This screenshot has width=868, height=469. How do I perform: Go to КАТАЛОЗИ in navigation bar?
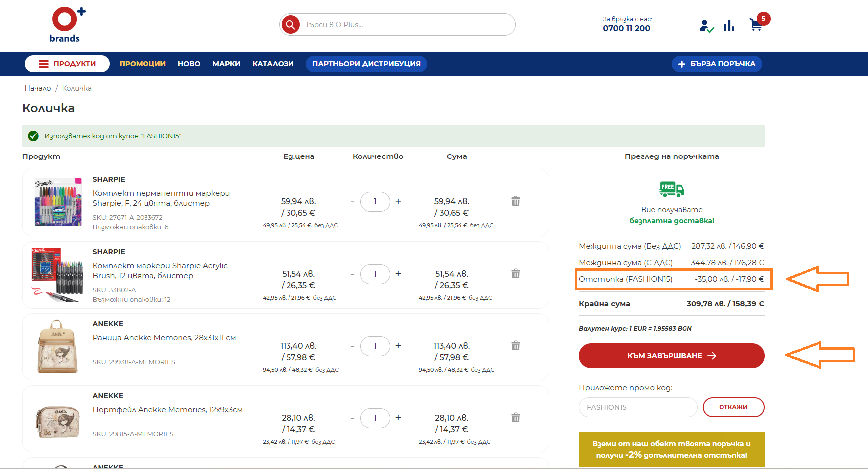coord(273,64)
